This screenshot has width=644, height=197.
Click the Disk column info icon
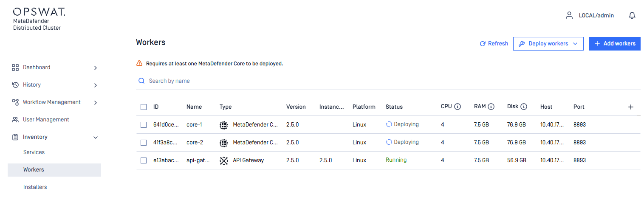[x=524, y=107]
